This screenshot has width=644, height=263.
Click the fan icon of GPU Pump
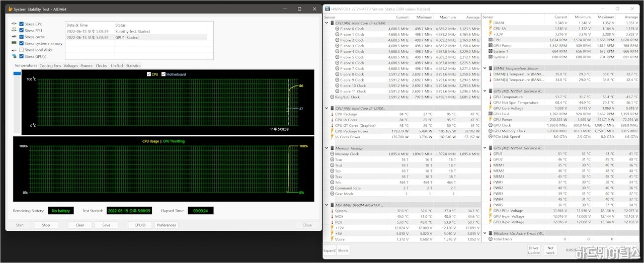491,46
